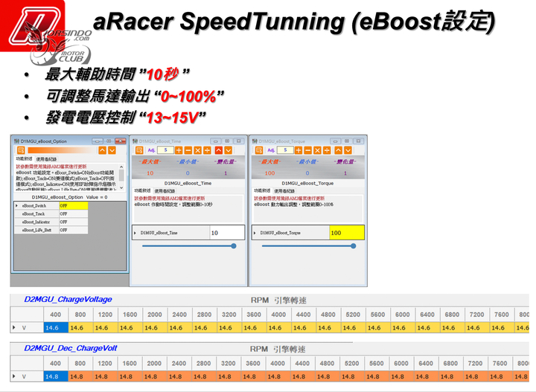Open the 功能敘述 tab in eBoost_Torque window
Screen dimensions: 536x392
coord(261,190)
